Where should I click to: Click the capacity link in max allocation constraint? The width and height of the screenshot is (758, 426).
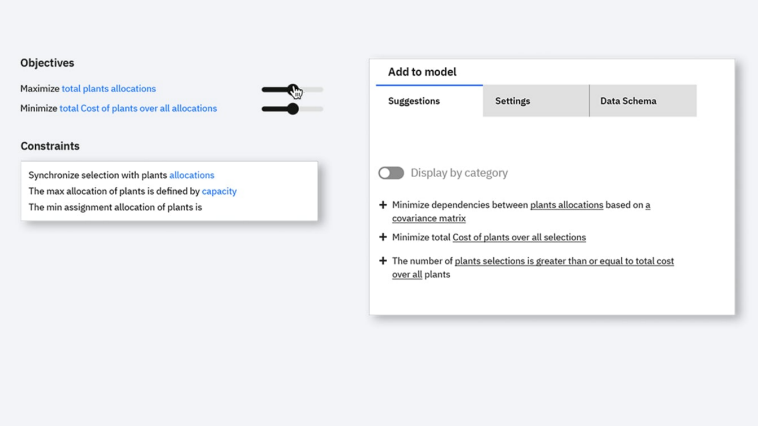219,191
